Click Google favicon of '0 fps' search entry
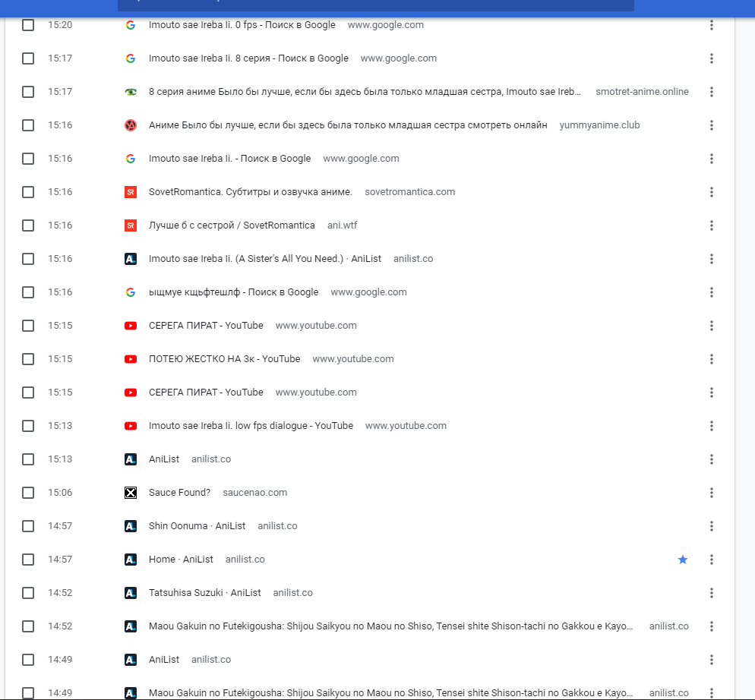This screenshot has width=755, height=700. (131, 25)
